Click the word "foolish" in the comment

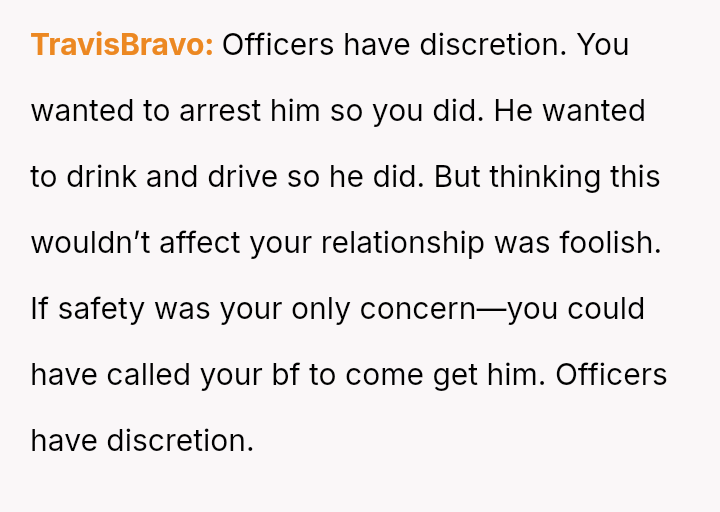pos(617,243)
